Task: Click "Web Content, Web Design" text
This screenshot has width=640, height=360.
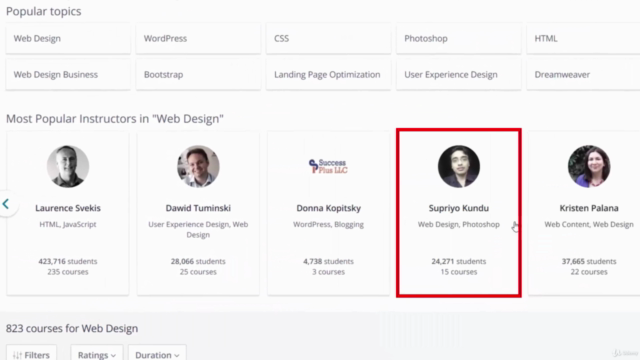Action: 589,224
